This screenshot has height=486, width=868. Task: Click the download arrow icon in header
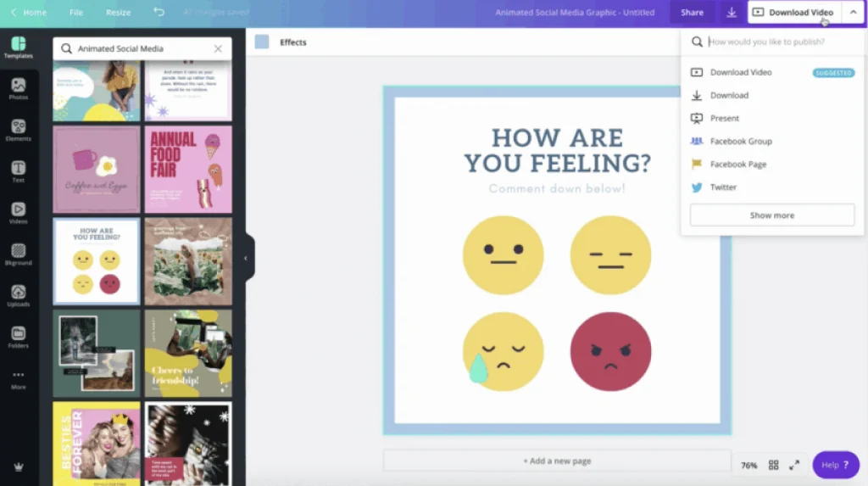pyautogui.click(x=732, y=13)
